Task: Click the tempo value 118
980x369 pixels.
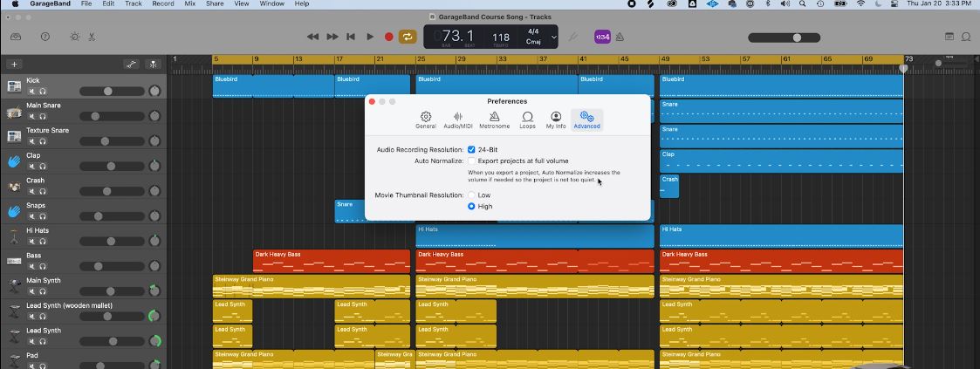Action: coord(501,37)
